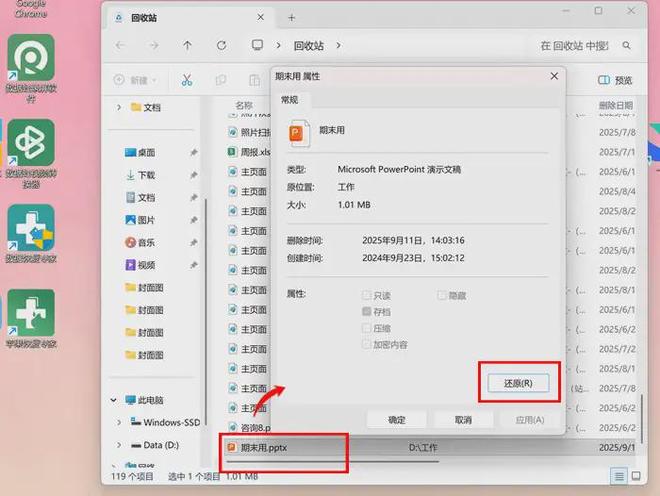Expand the Data (D:) drive node
The width and height of the screenshot is (660, 496).
coord(119,445)
